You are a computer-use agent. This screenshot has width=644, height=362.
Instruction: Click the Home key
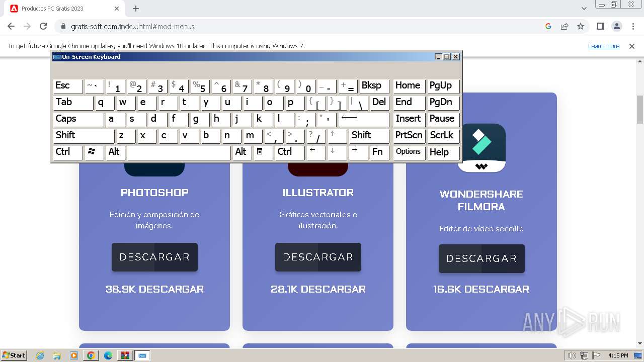tap(409, 86)
